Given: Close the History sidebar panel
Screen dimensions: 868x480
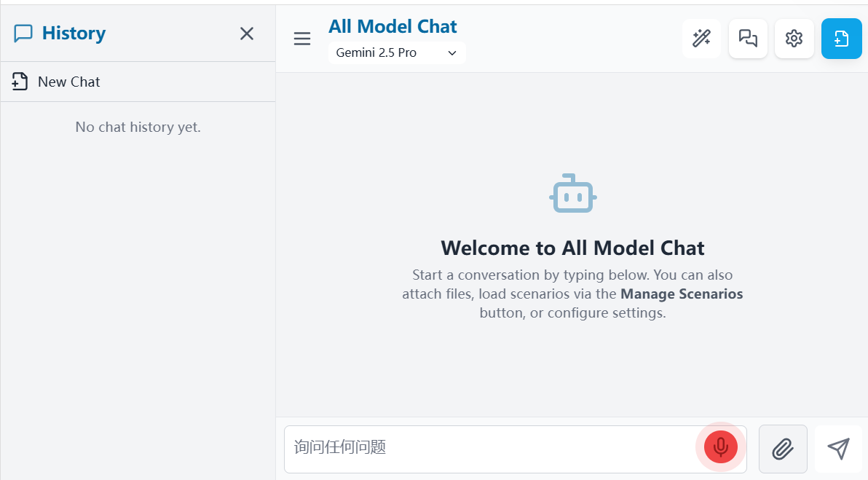Looking at the screenshot, I should click(x=247, y=34).
